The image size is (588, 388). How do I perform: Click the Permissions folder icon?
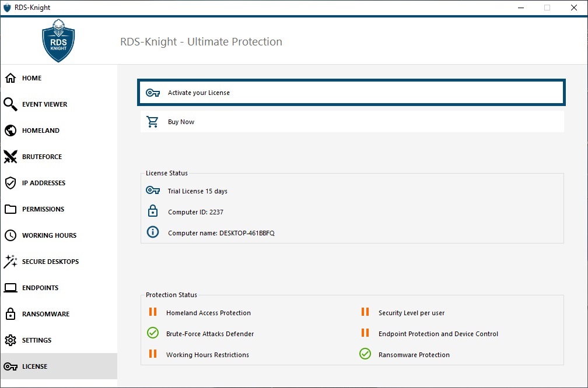10,209
